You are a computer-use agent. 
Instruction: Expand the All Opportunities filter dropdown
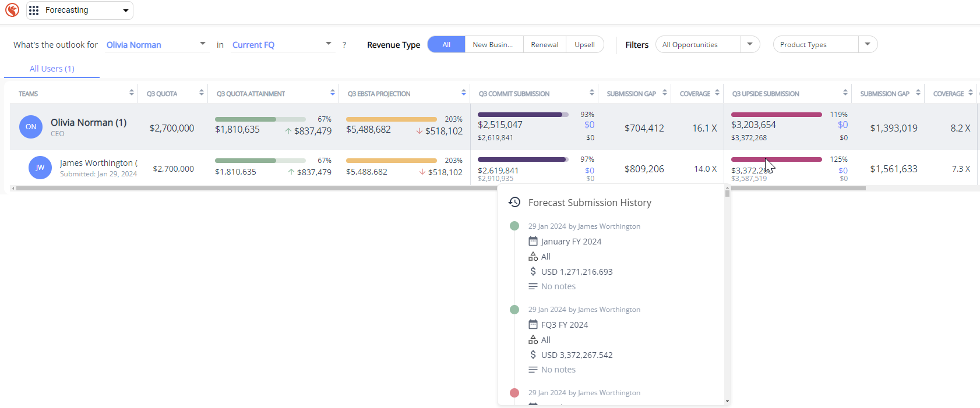(750, 45)
